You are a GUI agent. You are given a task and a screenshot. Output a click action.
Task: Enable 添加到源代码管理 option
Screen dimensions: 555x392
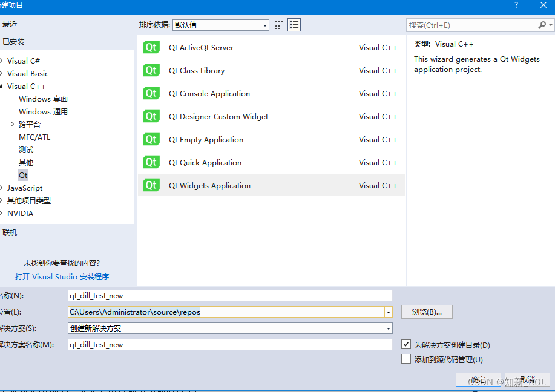click(406, 358)
